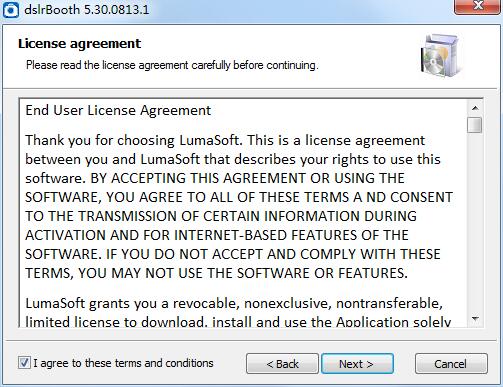The height and width of the screenshot is (387, 503).
Task: Click the 'TERMS, YOU MAY NOT USE' line
Action: coord(217,273)
